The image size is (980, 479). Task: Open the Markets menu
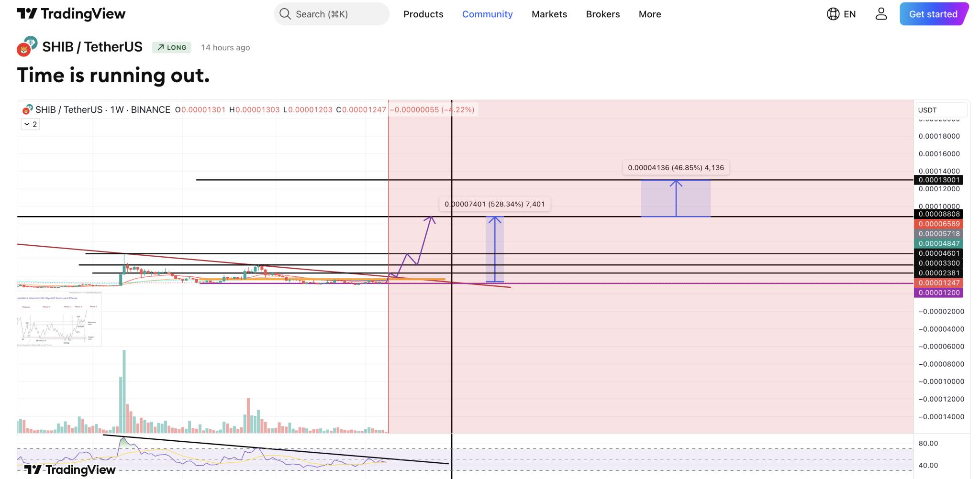549,14
